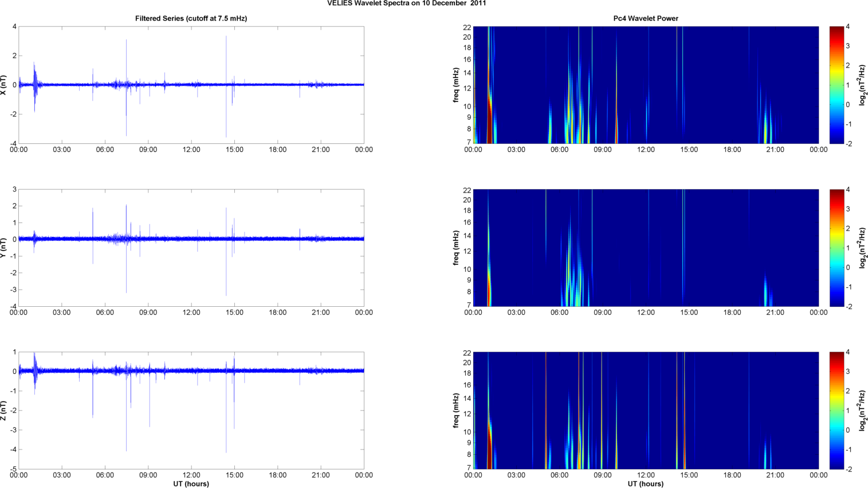The image size is (868, 488).
Task: Click the Y component filtered series plot
Action: point(191,248)
